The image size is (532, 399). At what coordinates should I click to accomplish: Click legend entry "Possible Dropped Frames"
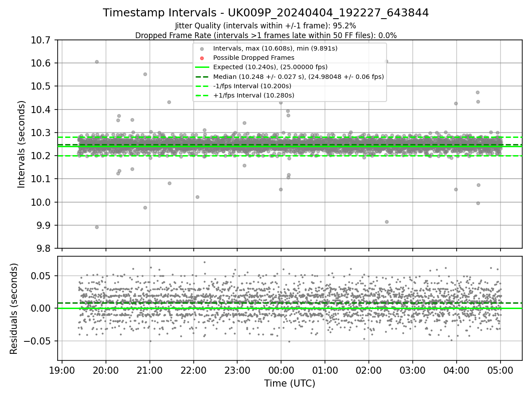click(x=254, y=58)
